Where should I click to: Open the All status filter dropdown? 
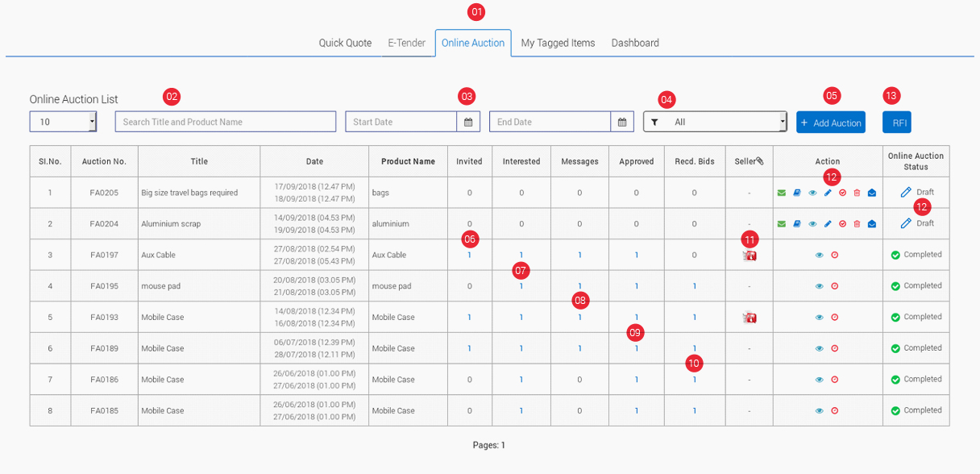coord(715,122)
